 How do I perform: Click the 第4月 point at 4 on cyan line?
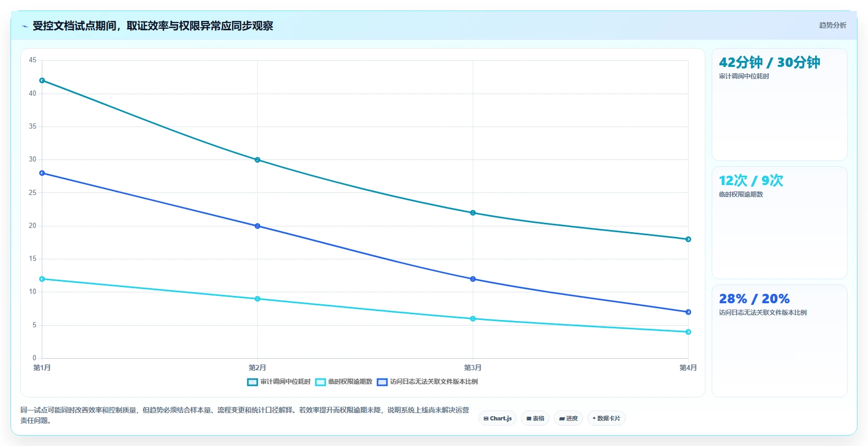point(688,332)
